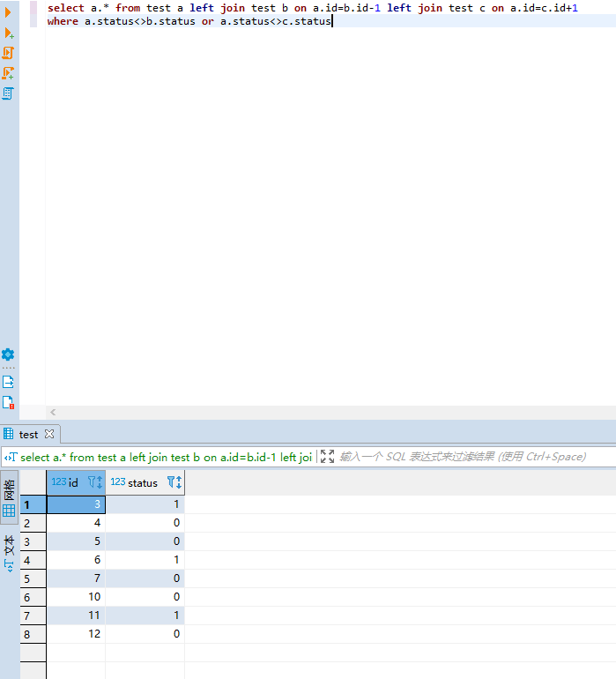Click the status column header
Image resolution: width=616 pixels, height=679 pixels.
tap(142, 482)
